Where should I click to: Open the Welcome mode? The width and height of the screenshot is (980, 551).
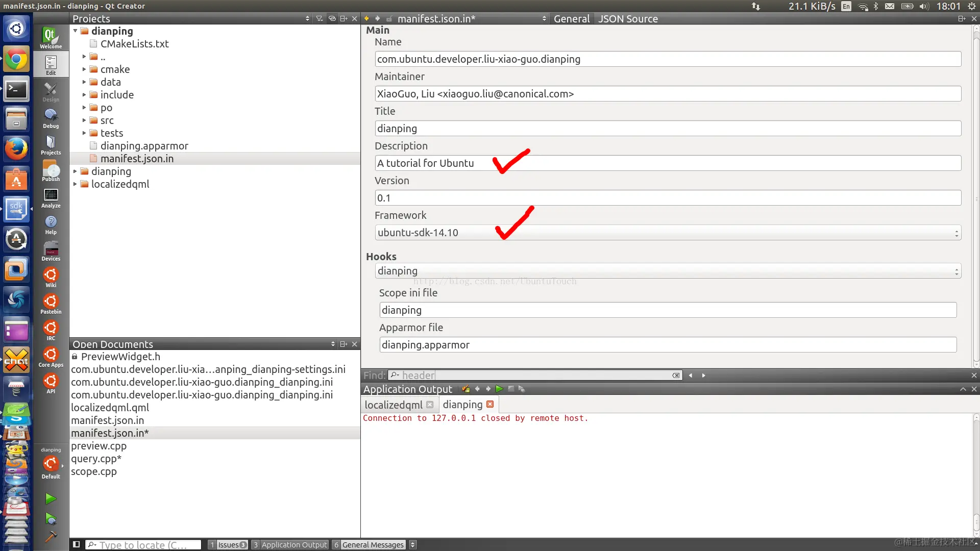point(51,38)
